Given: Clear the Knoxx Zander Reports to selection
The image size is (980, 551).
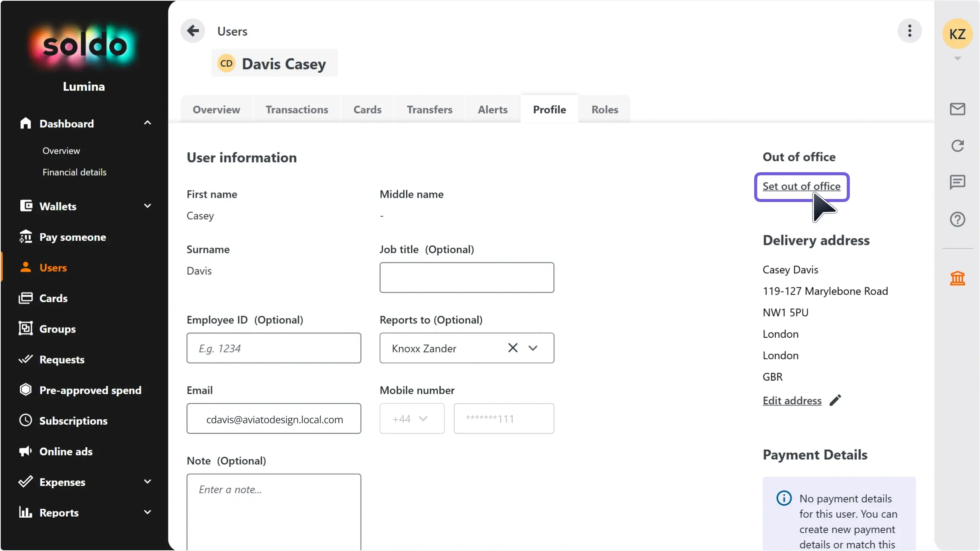Looking at the screenshot, I should 513,348.
